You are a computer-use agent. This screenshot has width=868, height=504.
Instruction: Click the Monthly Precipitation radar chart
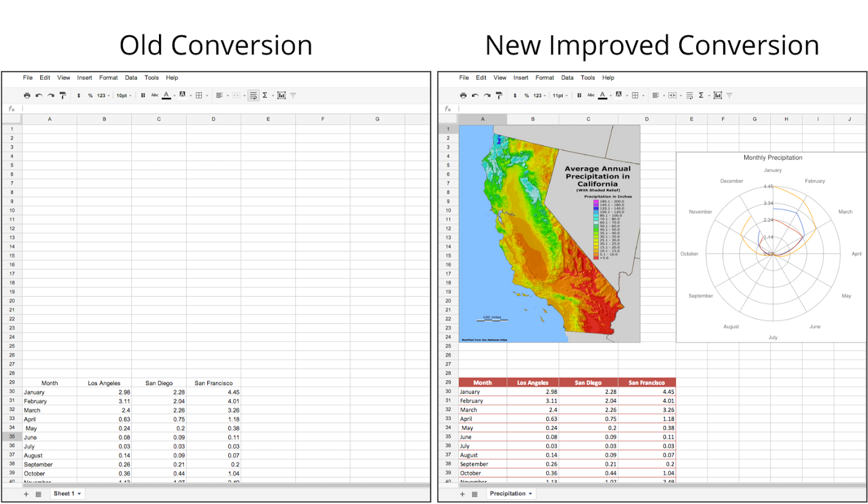[x=771, y=248]
